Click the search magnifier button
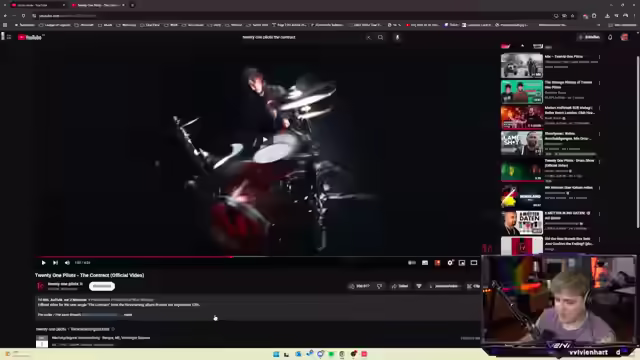Screen dimensions: 640x360 [x=380, y=37]
